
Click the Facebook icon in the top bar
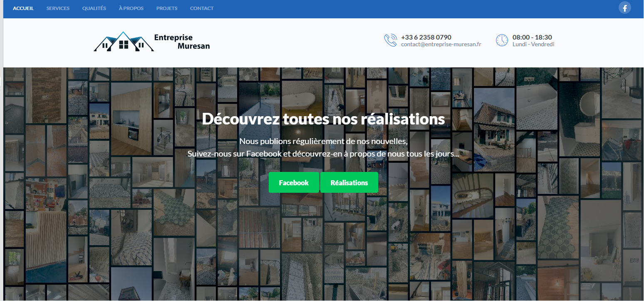point(624,8)
